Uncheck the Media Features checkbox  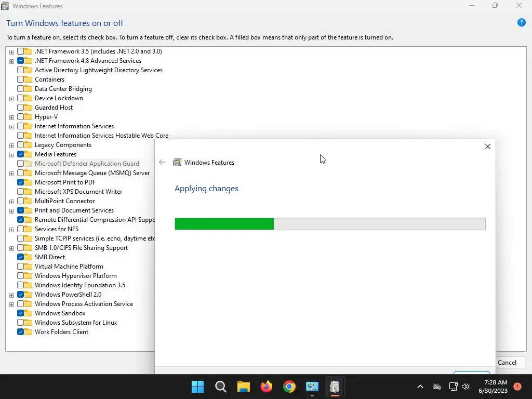click(x=20, y=154)
